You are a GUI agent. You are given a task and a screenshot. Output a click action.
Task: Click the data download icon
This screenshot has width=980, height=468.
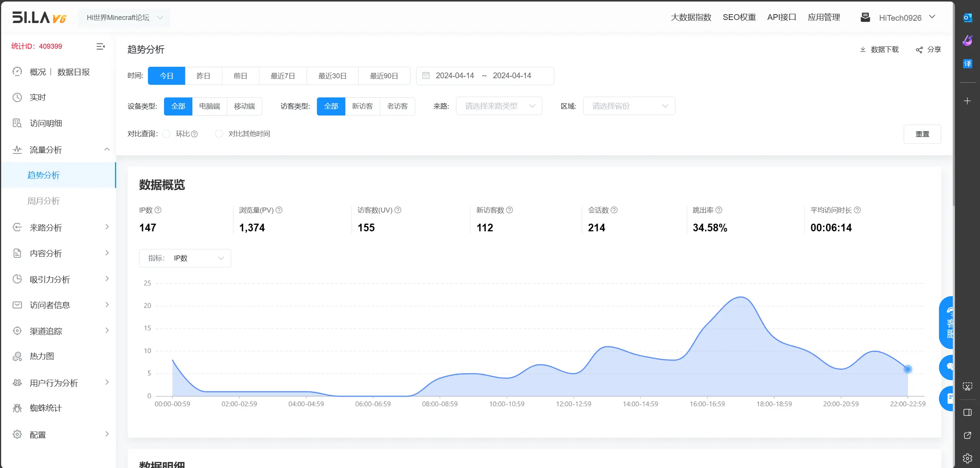pyautogui.click(x=863, y=49)
